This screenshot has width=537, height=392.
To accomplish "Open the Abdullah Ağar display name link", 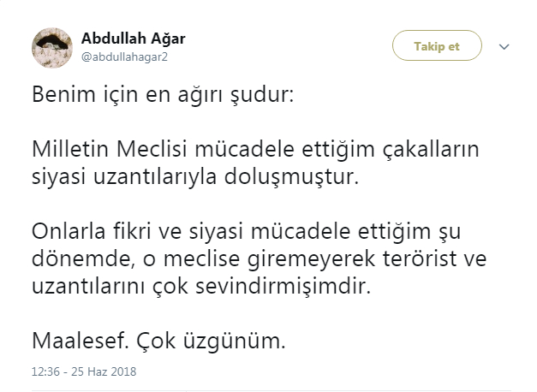I will click(x=133, y=39).
